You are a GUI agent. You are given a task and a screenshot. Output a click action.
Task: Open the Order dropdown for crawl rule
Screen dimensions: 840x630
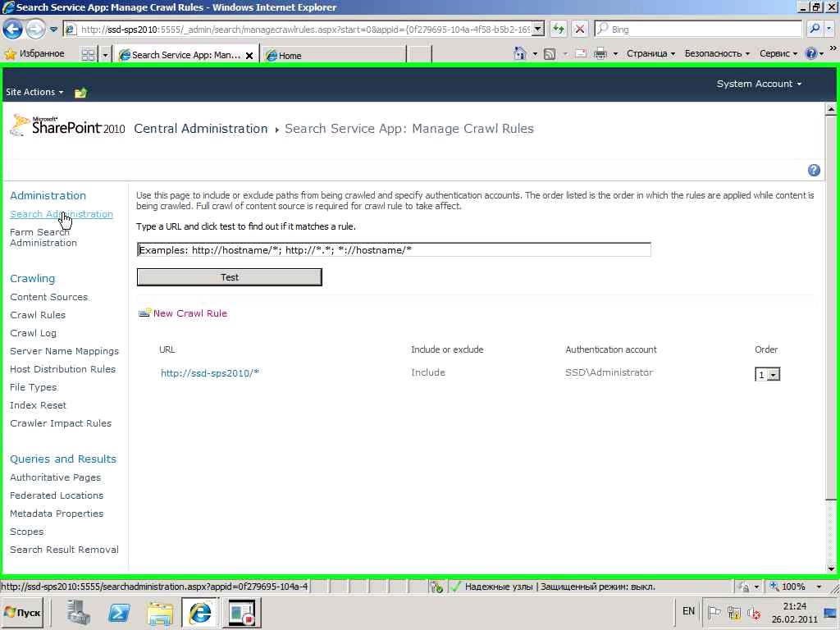click(767, 374)
